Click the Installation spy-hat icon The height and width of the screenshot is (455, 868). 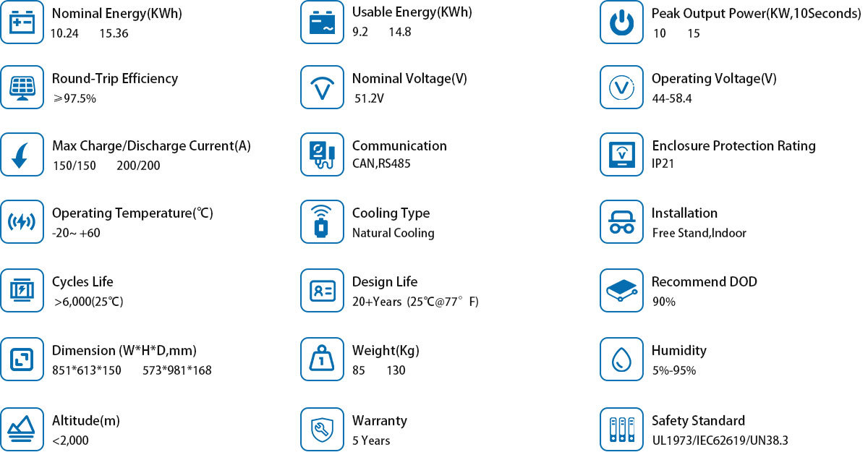coord(621,222)
